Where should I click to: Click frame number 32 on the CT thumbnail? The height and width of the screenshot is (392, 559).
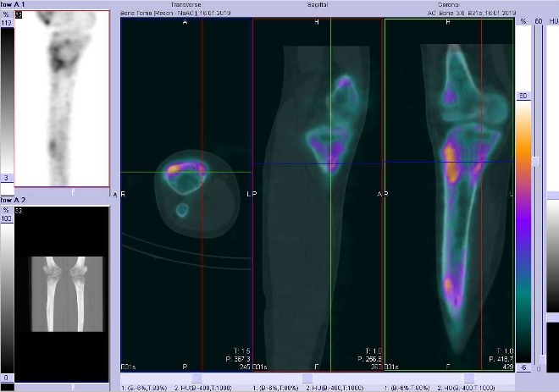pyautogui.click(x=19, y=211)
